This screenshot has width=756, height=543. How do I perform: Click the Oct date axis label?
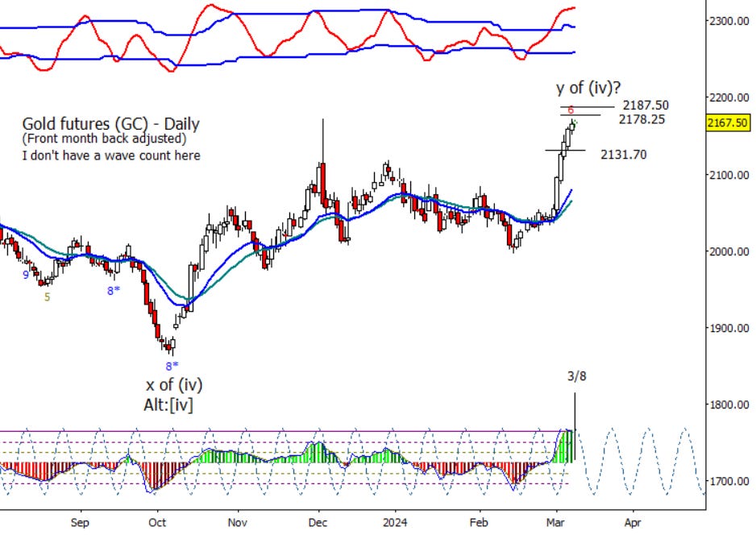[157, 523]
